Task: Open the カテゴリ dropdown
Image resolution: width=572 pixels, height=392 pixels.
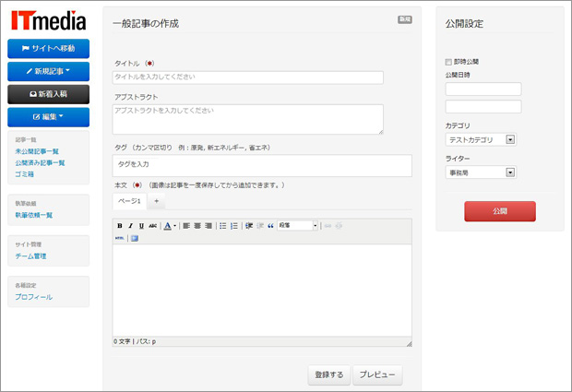Action: point(481,140)
